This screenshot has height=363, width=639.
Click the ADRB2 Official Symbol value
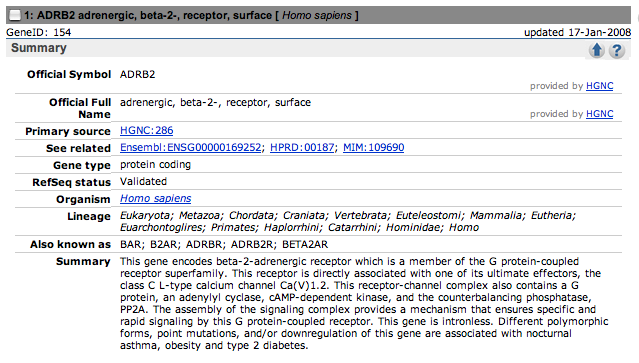pyautogui.click(x=137, y=75)
